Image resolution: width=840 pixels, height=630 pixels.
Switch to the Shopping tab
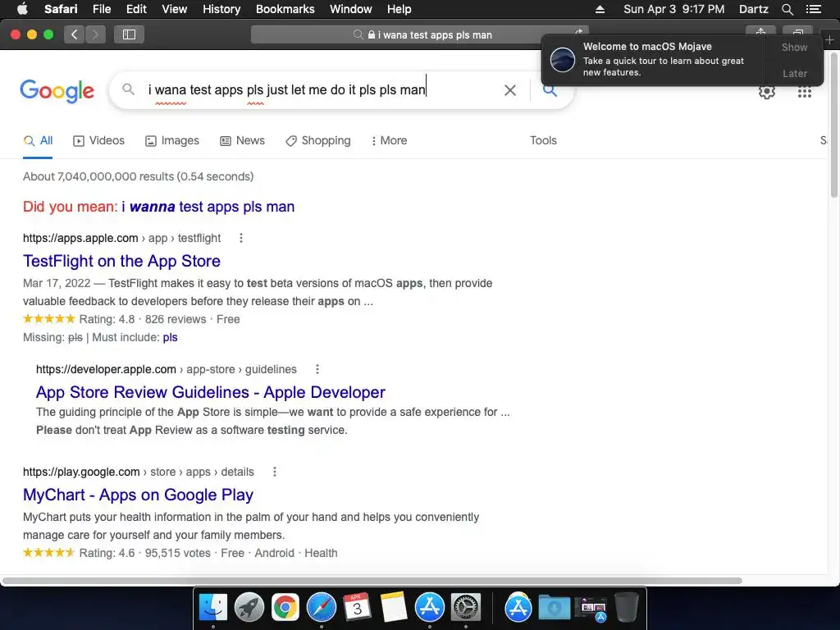[x=318, y=141]
